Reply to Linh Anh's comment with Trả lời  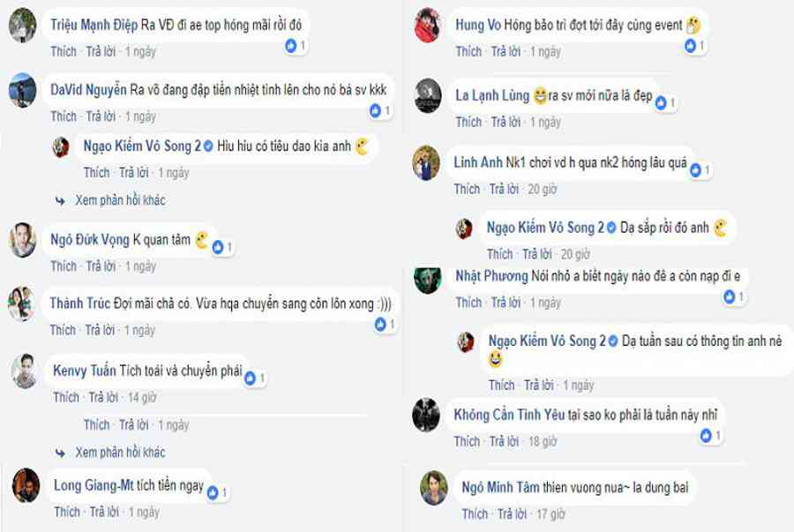[504, 190]
